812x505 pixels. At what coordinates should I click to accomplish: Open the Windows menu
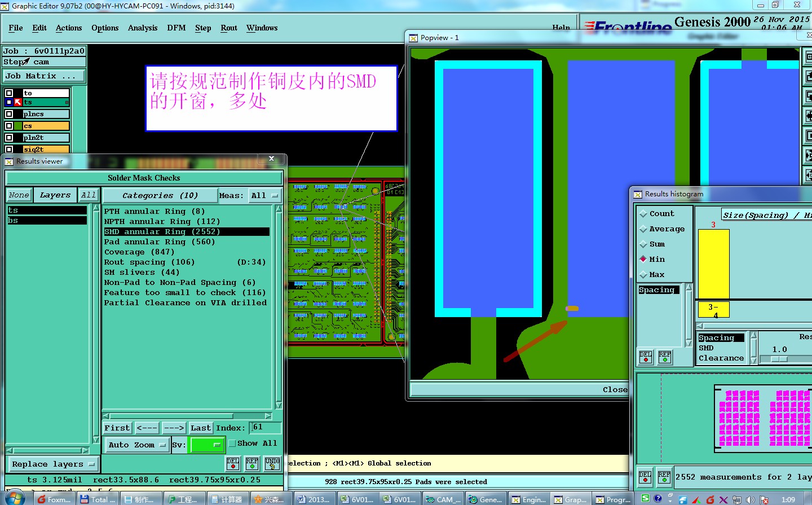tap(262, 28)
